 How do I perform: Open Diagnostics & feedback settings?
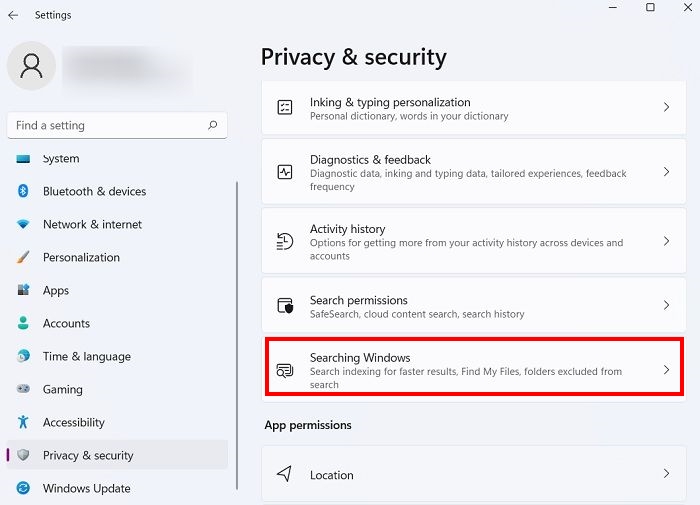point(474,172)
